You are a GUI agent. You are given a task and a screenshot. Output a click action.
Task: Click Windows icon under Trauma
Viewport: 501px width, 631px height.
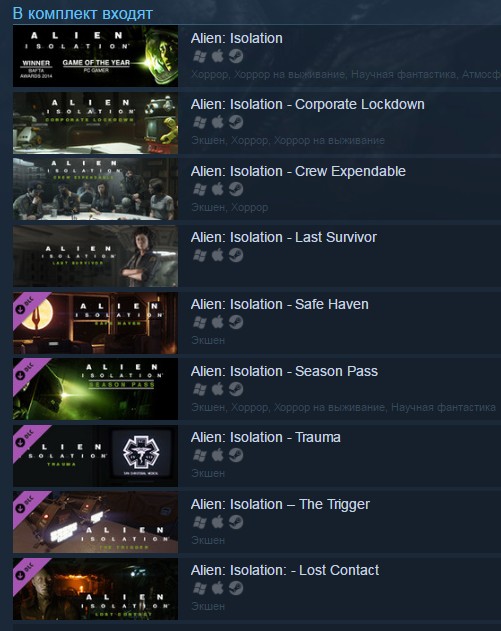tap(200, 455)
